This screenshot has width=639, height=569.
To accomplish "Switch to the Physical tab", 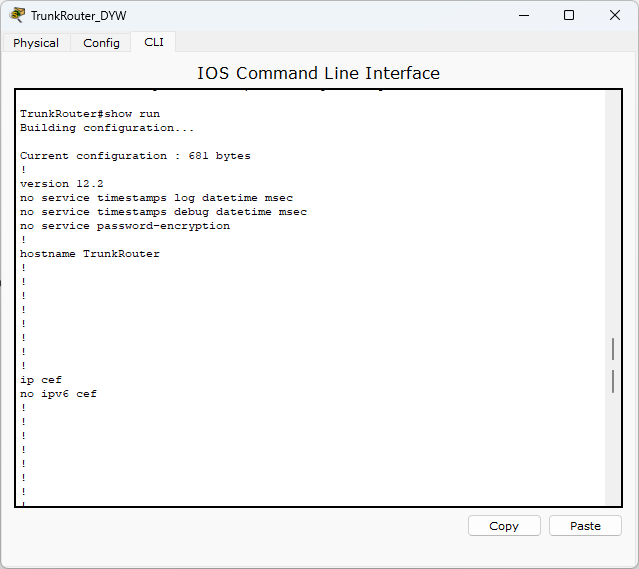I will click(x=36, y=43).
